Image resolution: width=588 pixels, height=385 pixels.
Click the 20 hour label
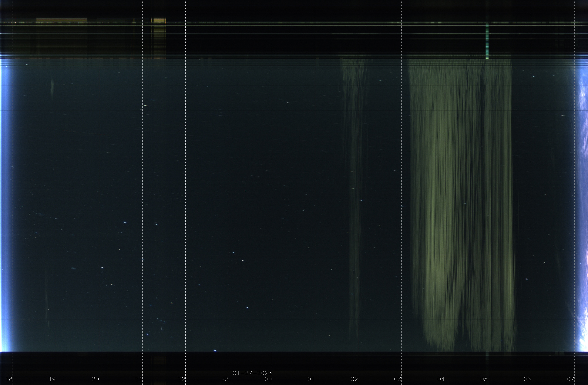pyautogui.click(x=96, y=379)
